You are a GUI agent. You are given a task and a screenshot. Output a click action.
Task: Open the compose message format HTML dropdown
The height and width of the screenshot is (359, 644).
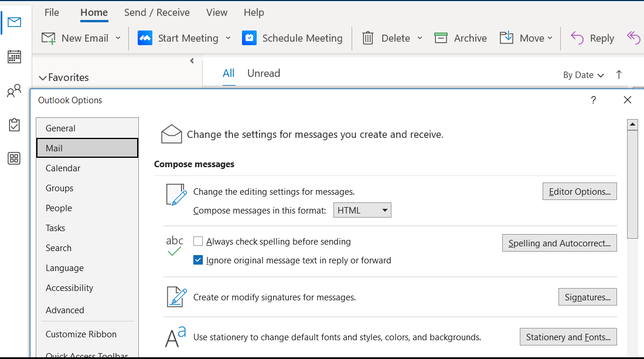[362, 210]
